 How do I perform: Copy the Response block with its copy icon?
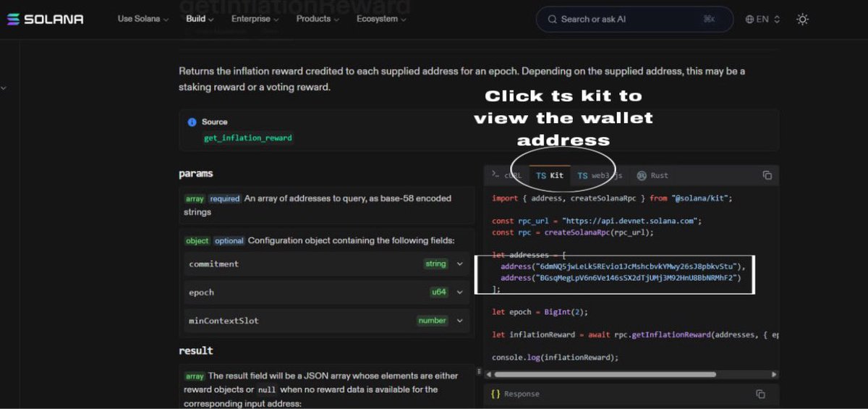(x=760, y=394)
